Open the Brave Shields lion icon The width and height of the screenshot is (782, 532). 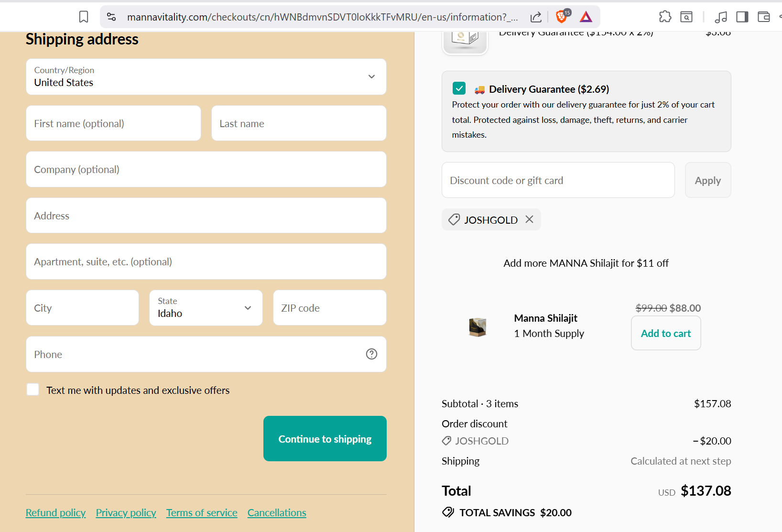coord(563,16)
